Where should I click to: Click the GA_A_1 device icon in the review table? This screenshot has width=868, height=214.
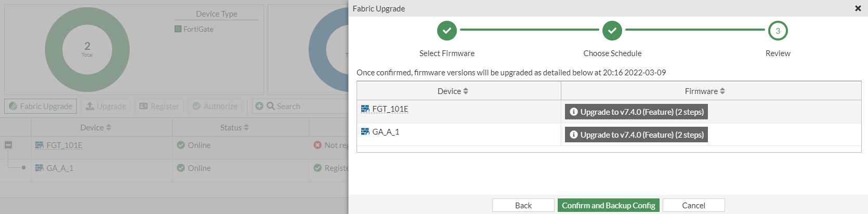365,132
